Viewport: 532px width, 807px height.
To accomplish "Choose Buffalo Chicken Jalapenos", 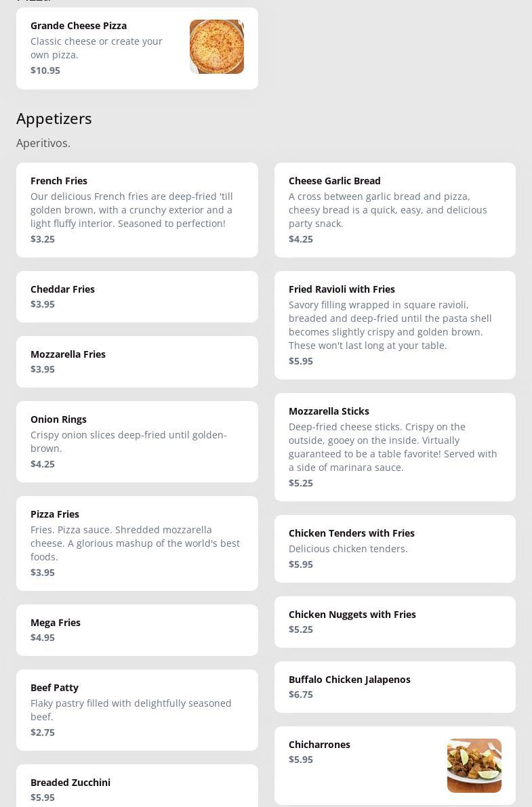I will point(394,686).
